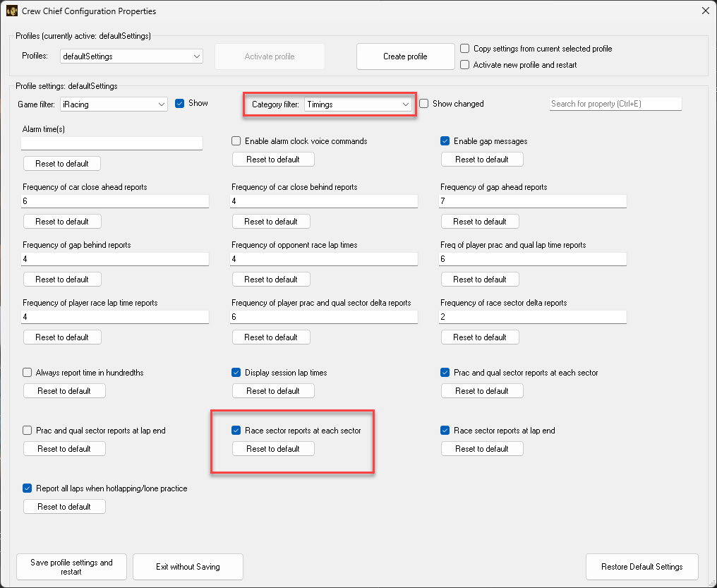Reset Always report time in hundredths to default
This screenshot has height=588, width=717.
click(x=64, y=391)
